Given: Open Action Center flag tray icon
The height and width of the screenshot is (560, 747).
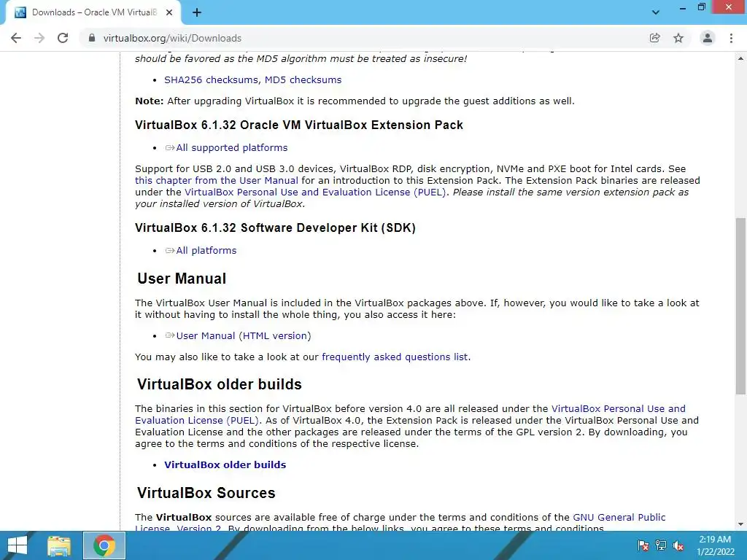Looking at the screenshot, I should point(643,545).
